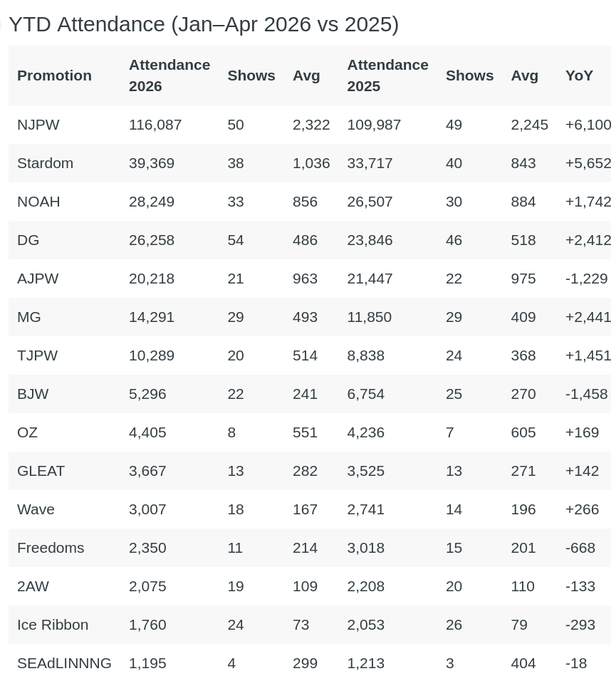Image resolution: width=616 pixels, height=686 pixels.
Task: Click the YTD Attendance table heading
Action: [x=204, y=24]
